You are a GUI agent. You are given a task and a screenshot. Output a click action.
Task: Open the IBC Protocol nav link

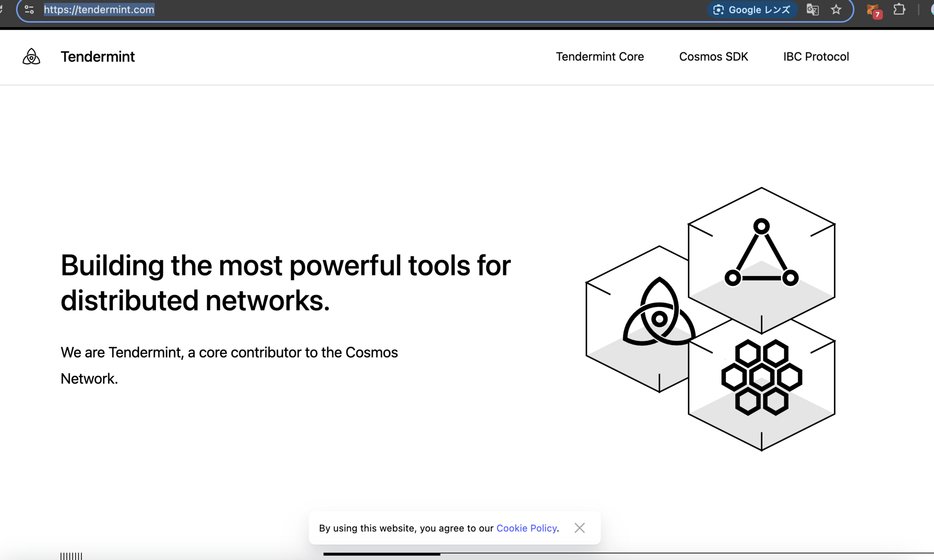tap(816, 56)
